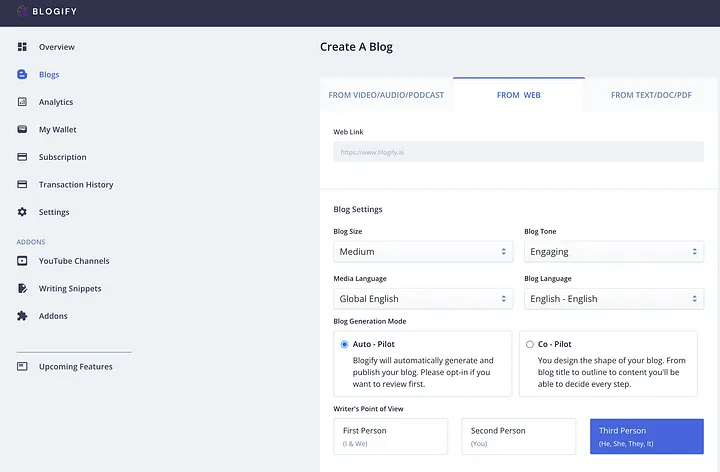The image size is (720, 472).
Task: Click the Transaction History card icon
Action: click(x=22, y=185)
